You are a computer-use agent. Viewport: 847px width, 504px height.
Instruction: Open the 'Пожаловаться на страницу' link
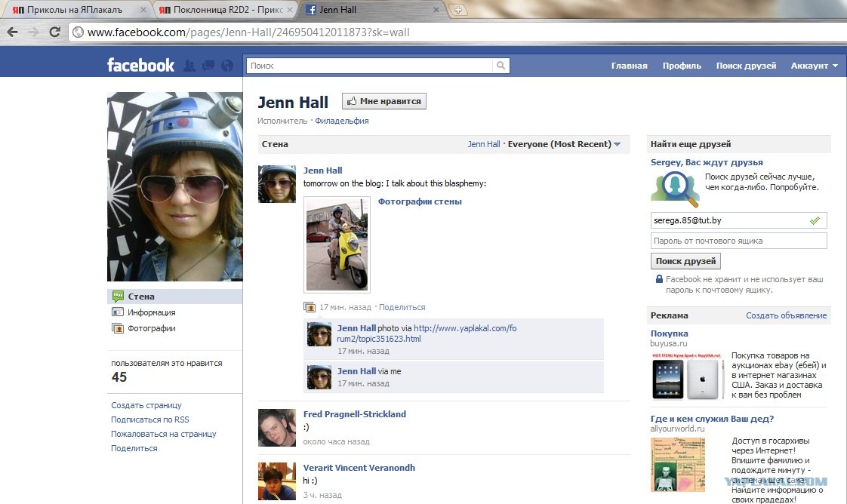[164, 434]
